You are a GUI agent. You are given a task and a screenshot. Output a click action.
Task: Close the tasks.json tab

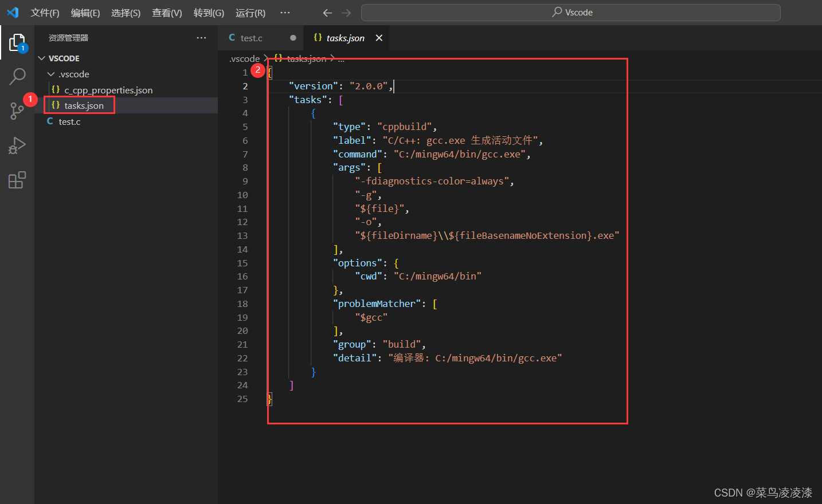tap(379, 38)
